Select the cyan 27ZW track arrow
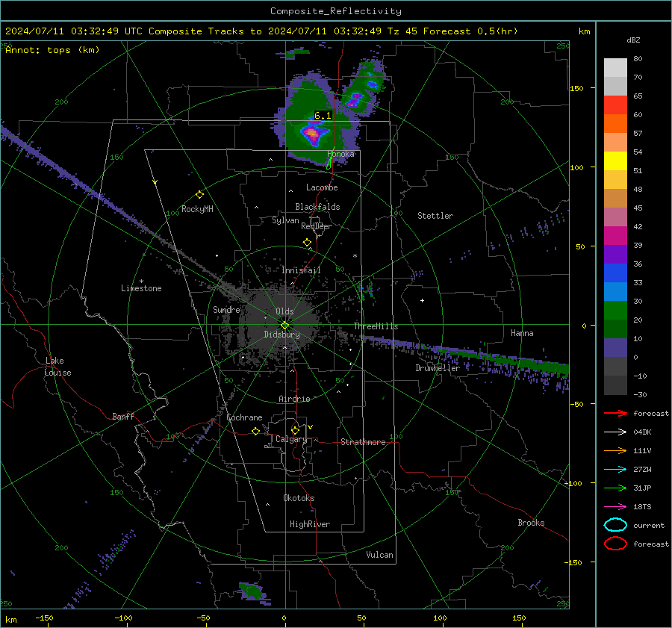This screenshot has height=628, width=672. coord(615,470)
